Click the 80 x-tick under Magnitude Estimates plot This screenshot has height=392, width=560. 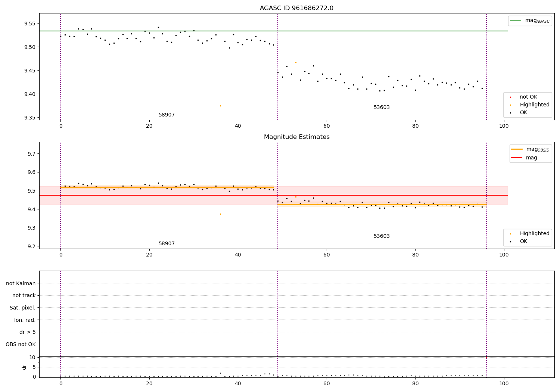[415, 255]
